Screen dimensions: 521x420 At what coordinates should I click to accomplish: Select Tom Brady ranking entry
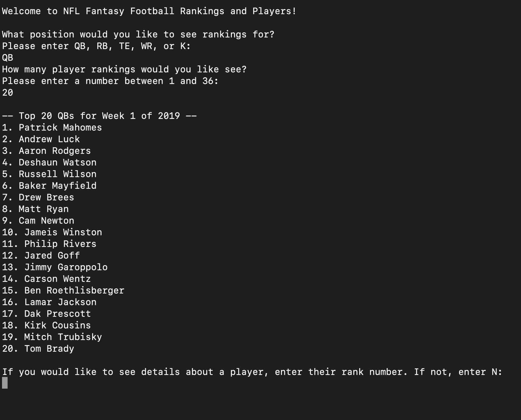[38, 349]
